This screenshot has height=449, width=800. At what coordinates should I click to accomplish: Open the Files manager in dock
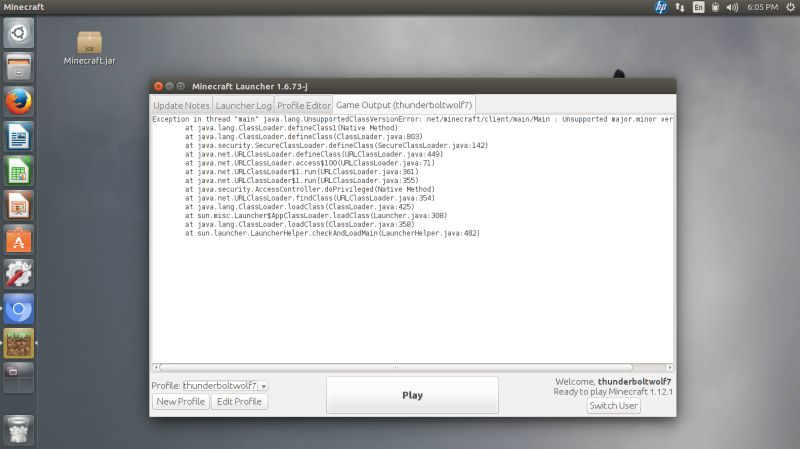(x=19, y=67)
